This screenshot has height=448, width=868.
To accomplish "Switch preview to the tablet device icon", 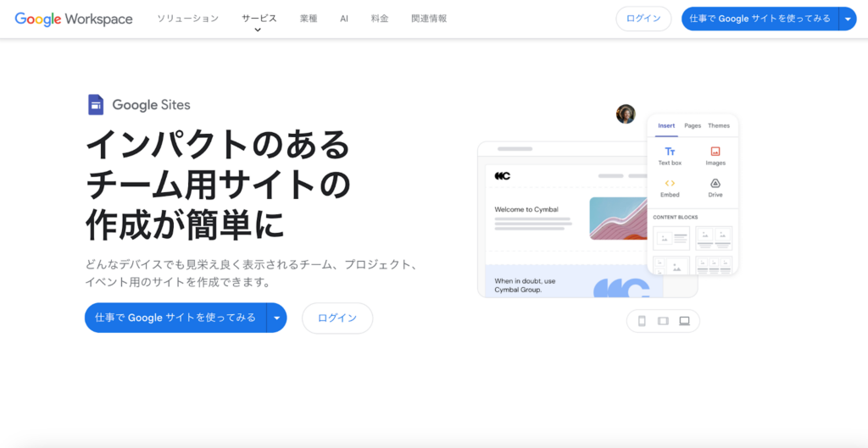I will (663, 321).
